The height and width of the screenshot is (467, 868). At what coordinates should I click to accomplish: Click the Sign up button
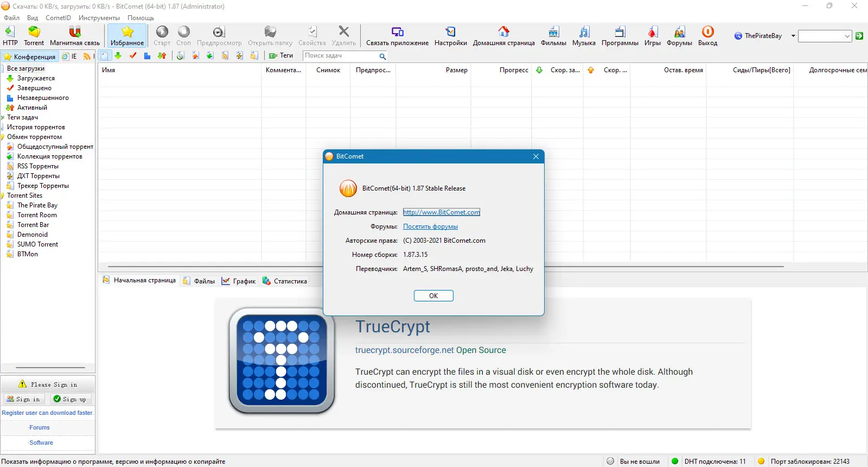coord(70,399)
